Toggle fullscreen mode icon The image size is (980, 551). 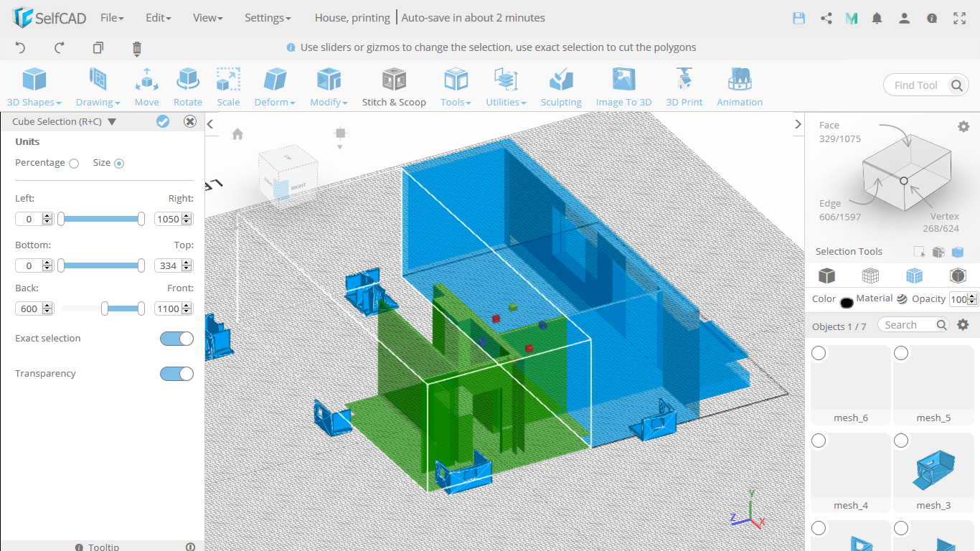pos(960,18)
